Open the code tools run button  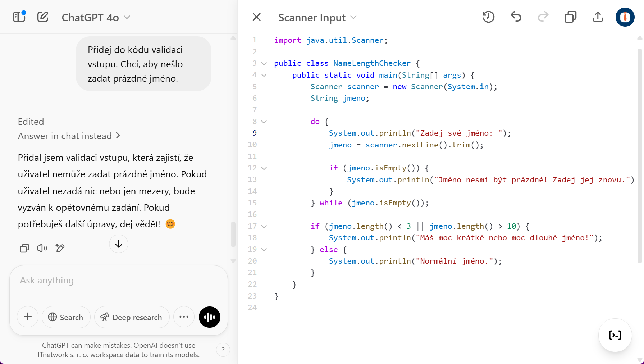(x=615, y=335)
